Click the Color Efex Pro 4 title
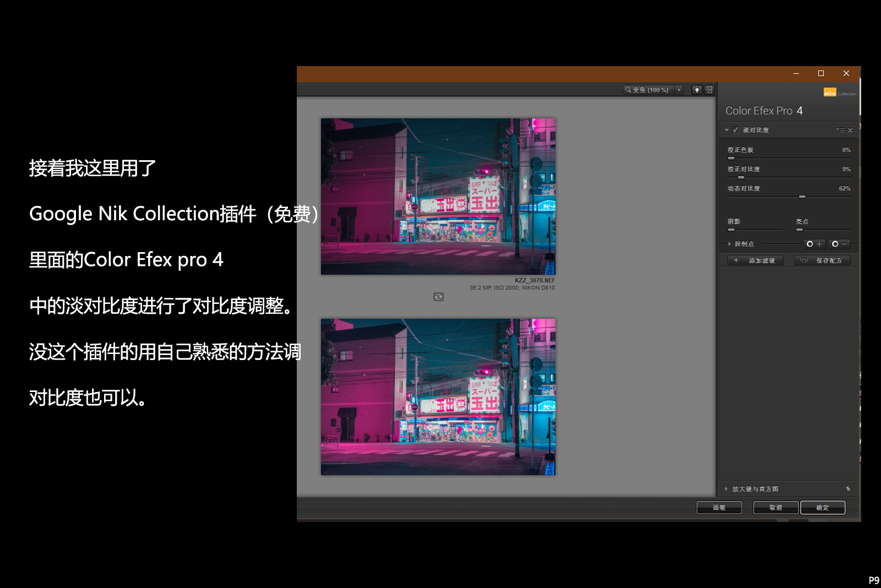This screenshot has width=881, height=588. click(764, 111)
